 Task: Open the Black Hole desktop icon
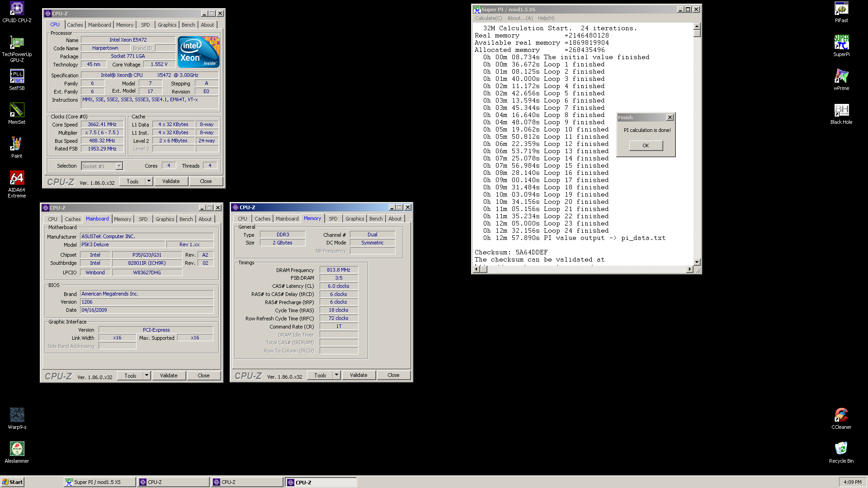841,114
